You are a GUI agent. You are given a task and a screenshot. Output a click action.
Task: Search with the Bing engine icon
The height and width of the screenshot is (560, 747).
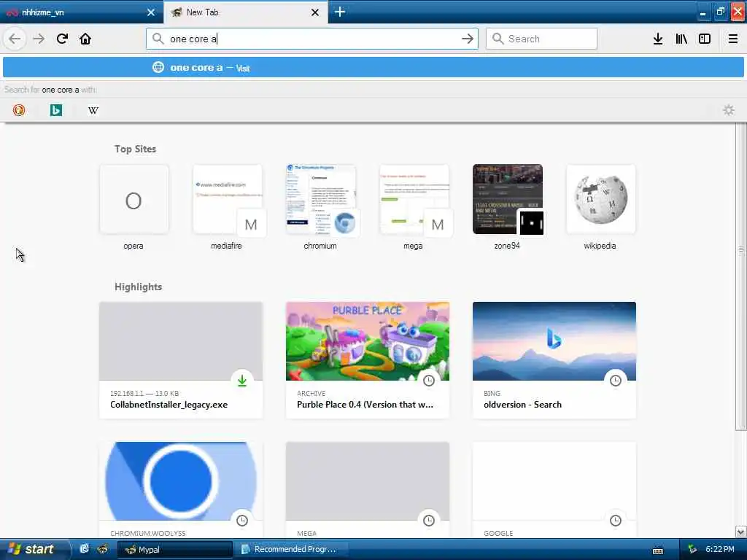pyautogui.click(x=55, y=110)
